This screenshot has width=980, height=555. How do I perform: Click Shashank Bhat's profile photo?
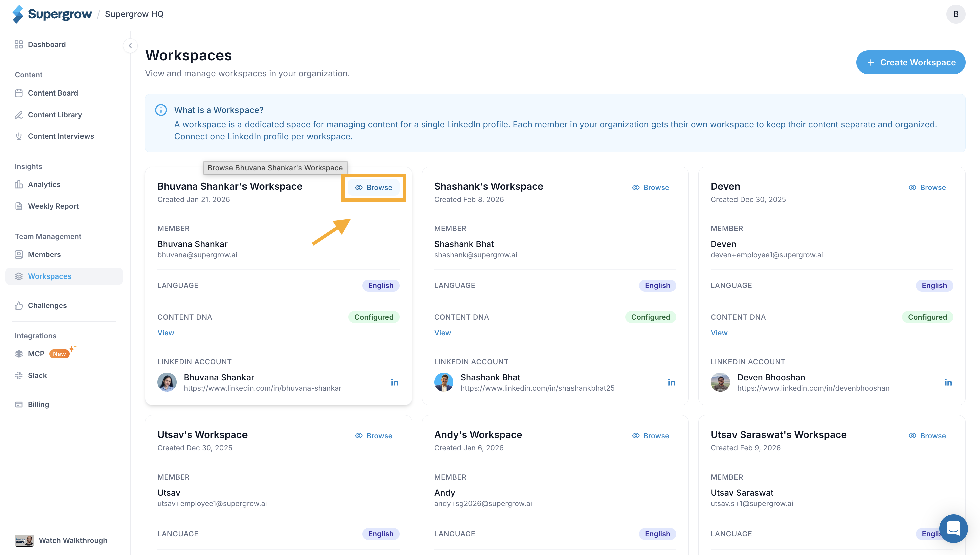pyautogui.click(x=444, y=382)
